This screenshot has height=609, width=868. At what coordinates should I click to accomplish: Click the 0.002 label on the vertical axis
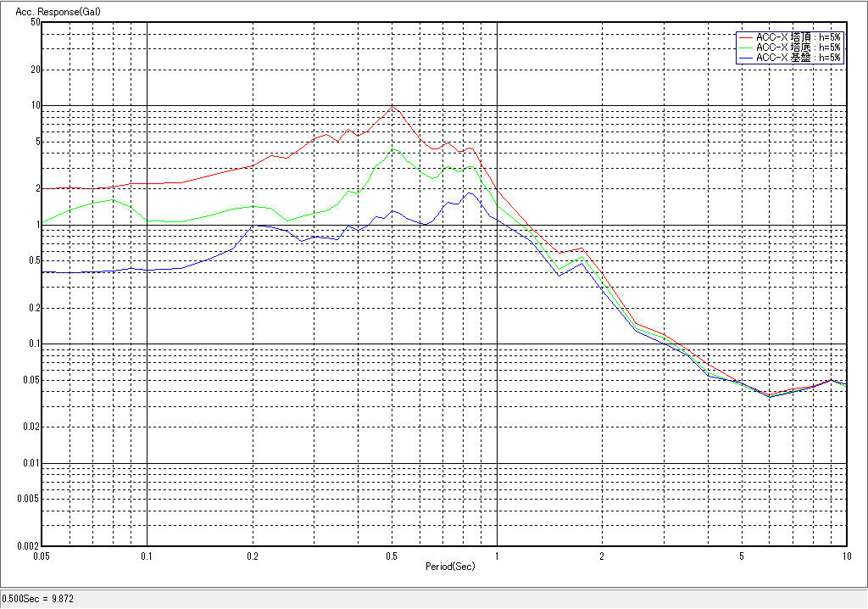(x=30, y=547)
